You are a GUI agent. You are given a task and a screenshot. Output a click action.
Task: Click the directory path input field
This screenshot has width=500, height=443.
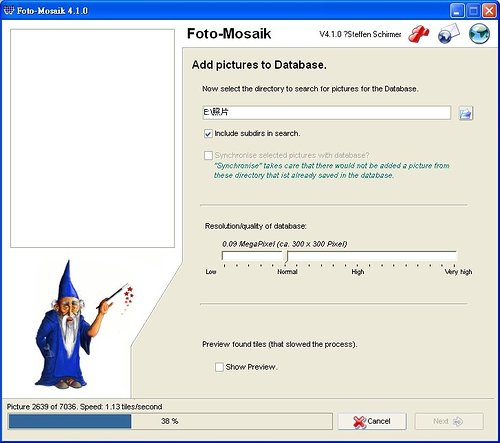pos(327,113)
